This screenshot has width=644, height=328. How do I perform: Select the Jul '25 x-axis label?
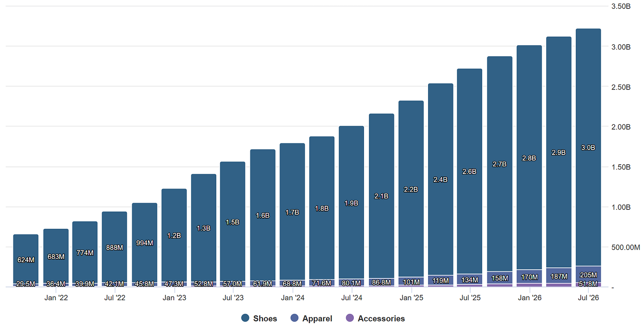pos(470,298)
